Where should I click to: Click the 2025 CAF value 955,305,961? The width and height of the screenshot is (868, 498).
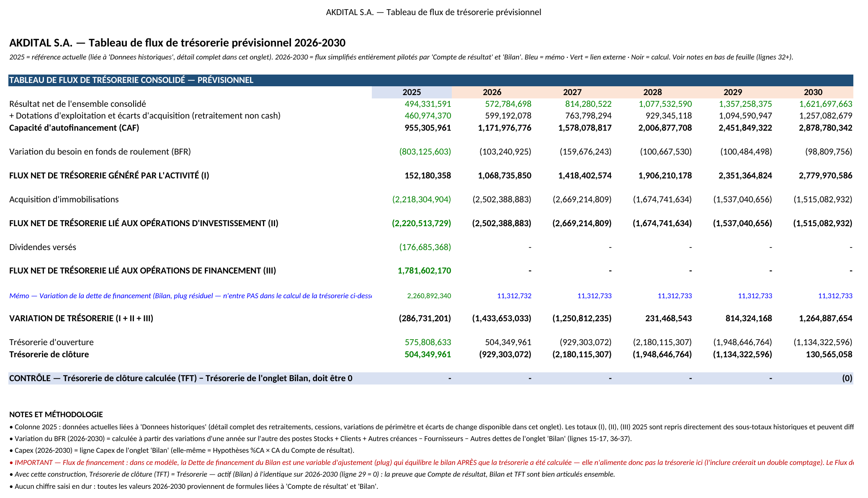428,128
